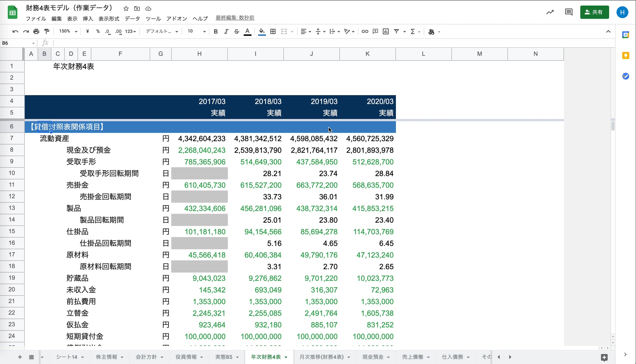Open the 150% zoom dropdown
The image size is (636, 364).
[x=68, y=31]
